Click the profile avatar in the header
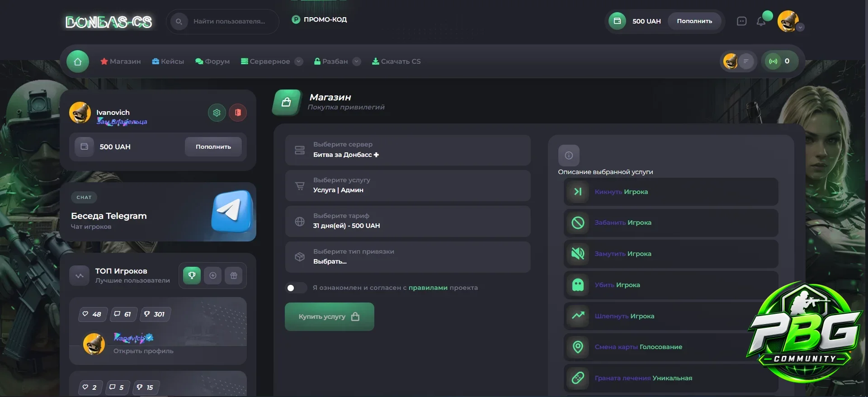The height and width of the screenshot is (397, 868). 788,21
